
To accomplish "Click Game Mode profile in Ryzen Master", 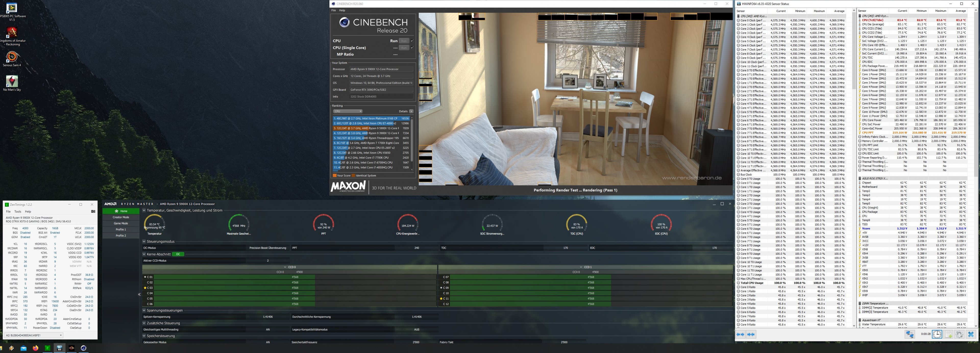I will click(121, 224).
